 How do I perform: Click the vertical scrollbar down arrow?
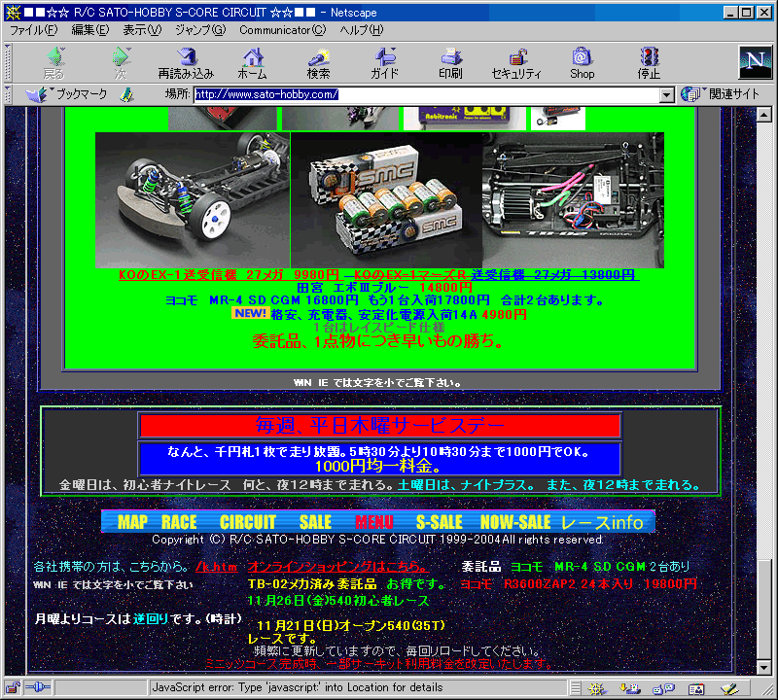pos(764,667)
